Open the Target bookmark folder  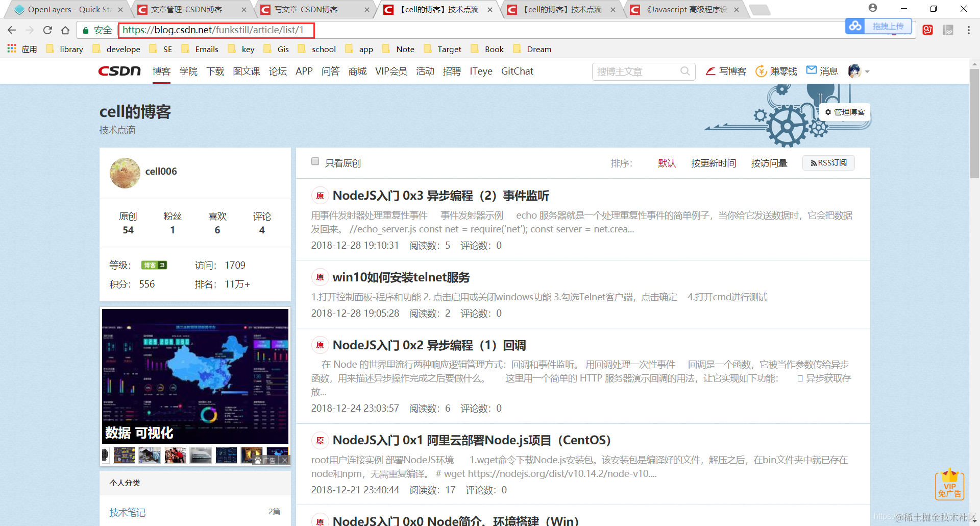[x=443, y=49]
